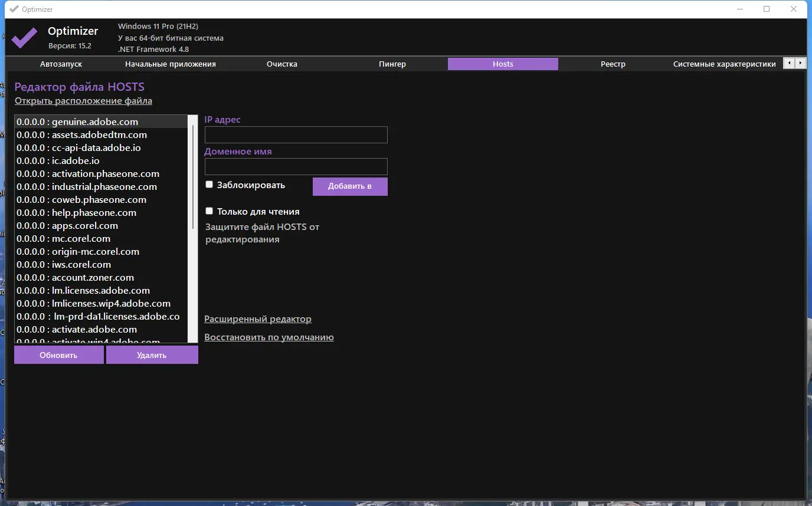The image size is (812, 506).
Task: Select the 0.0.0.0 : mc.corel.com entry
Action: 101,238
